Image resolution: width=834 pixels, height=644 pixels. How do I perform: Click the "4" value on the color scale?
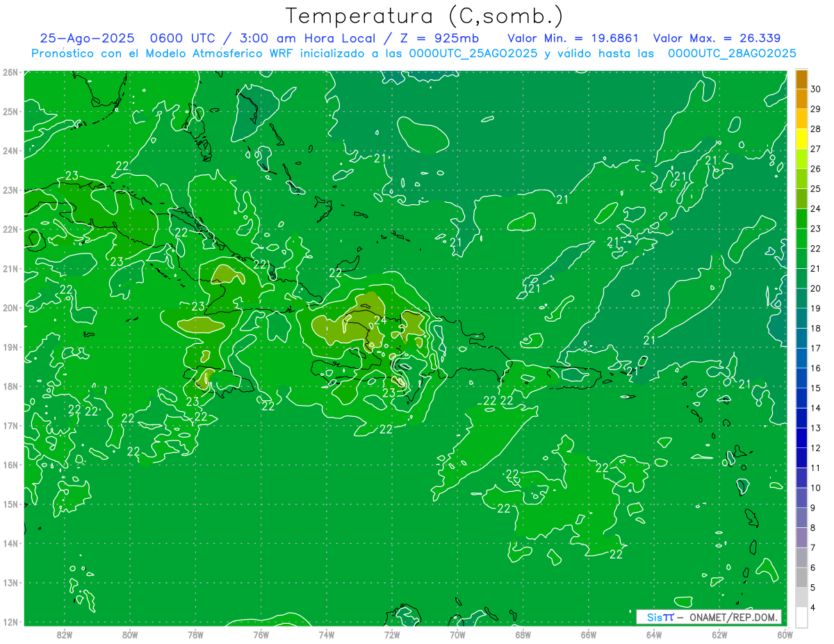click(813, 608)
